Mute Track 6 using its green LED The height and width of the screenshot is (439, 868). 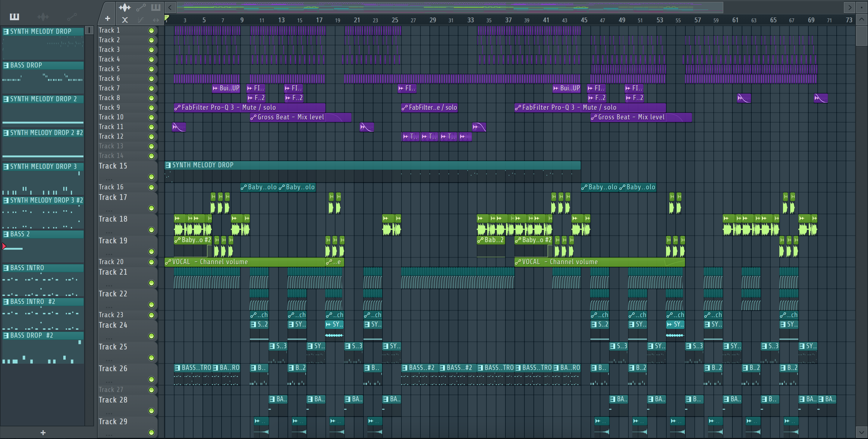click(x=152, y=79)
